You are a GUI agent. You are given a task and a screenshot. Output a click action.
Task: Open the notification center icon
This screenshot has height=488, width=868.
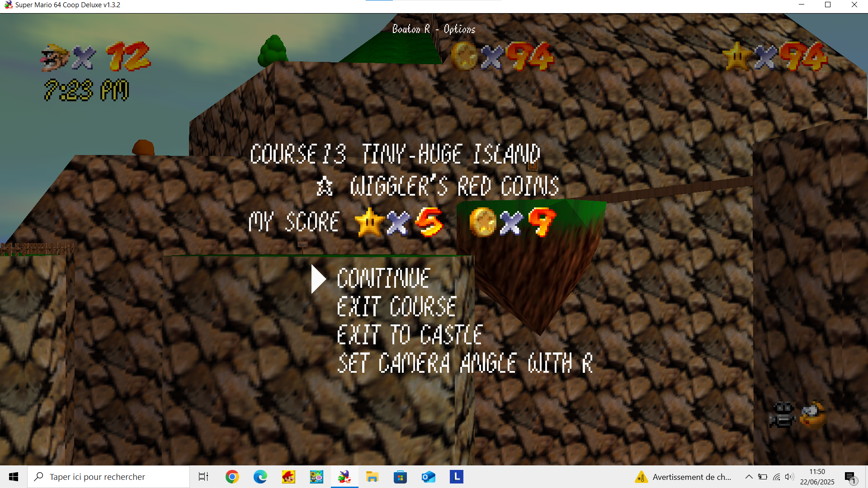coord(850,477)
